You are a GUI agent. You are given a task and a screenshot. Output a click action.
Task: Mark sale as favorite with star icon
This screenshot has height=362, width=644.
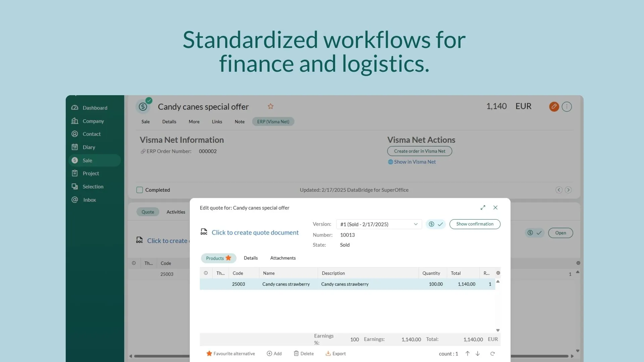[270, 106]
